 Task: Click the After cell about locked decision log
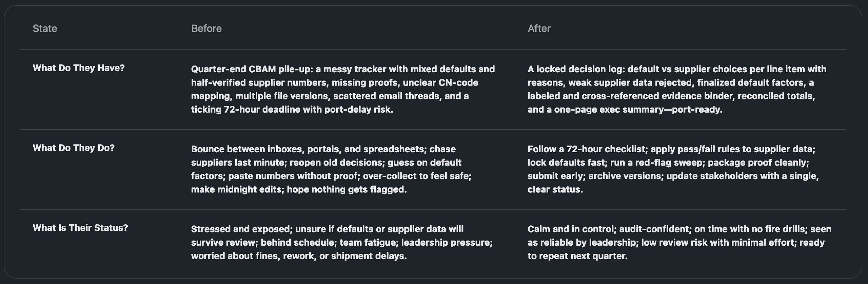(x=677, y=89)
